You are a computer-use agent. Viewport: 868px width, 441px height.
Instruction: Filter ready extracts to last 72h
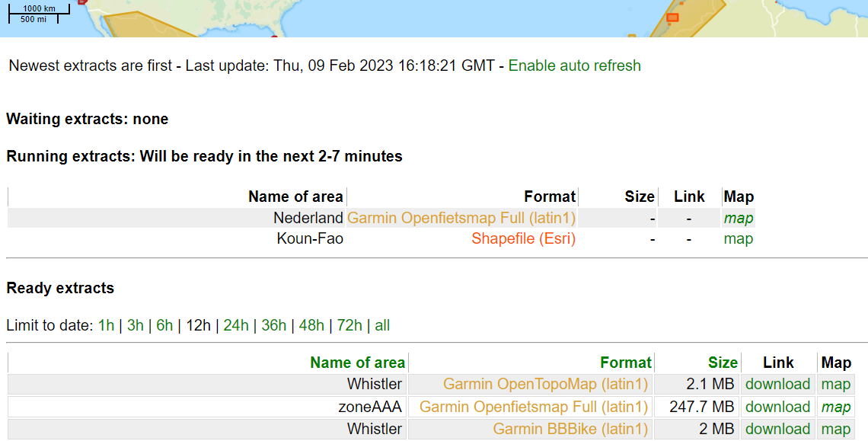click(349, 325)
